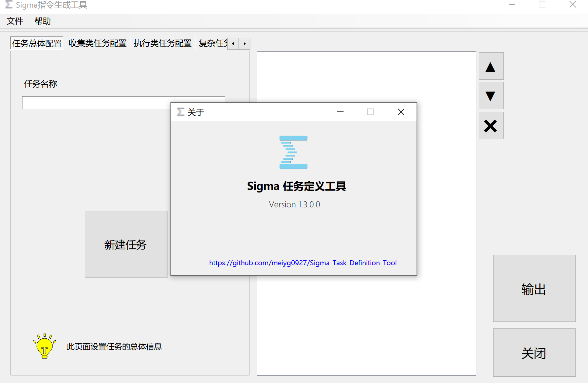Viewport: 588px width, 383px height.
Task: Click the 此页面设置任务的总体信息 hint text
Action: pyautogui.click(x=114, y=347)
